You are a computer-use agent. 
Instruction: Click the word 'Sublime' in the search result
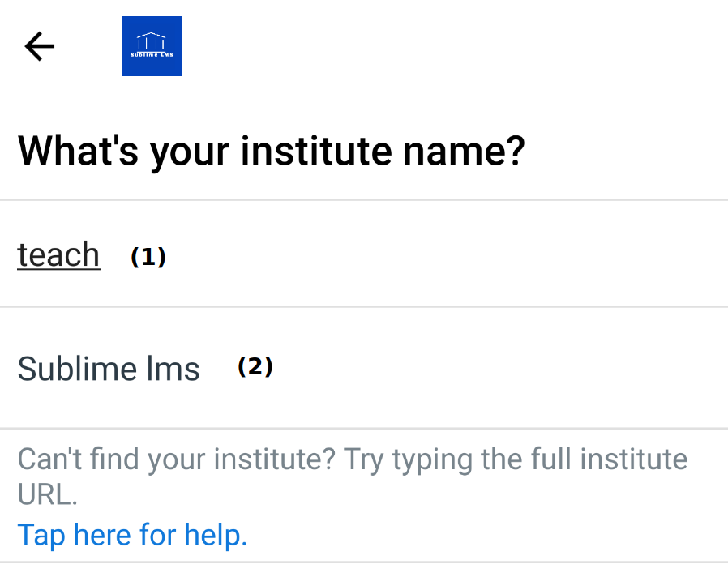78,369
